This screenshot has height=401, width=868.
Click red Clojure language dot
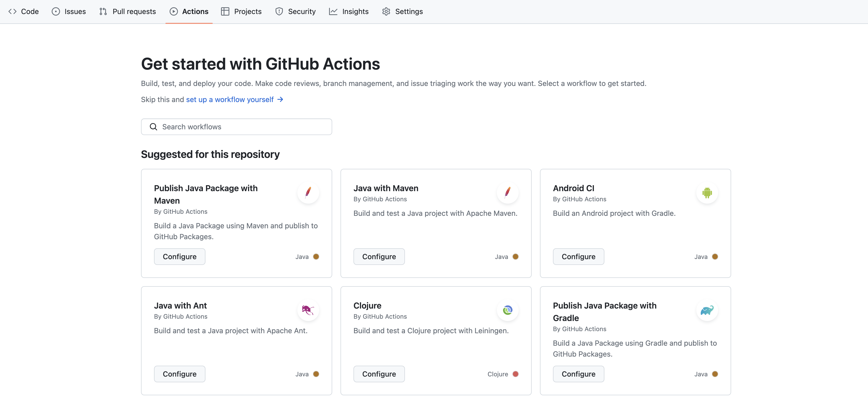click(516, 374)
